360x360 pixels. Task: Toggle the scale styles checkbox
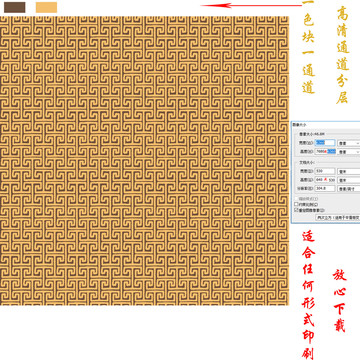coord(296,199)
